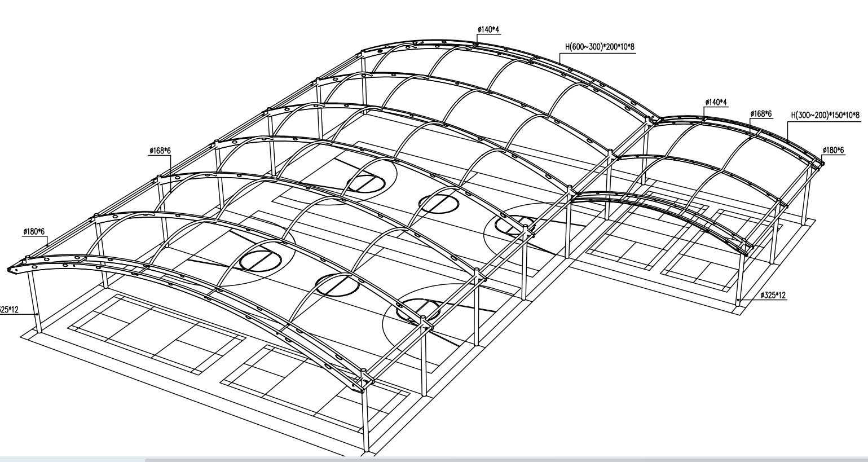Select the ø168*6 label on the upper left
Screen dimensions: 868x462
click(160, 151)
